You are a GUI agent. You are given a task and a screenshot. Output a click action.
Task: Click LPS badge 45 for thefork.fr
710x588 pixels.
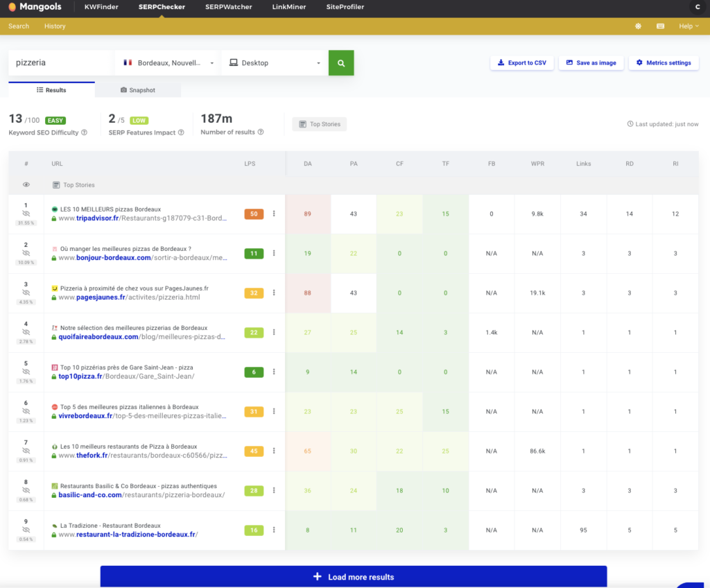[254, 451]
